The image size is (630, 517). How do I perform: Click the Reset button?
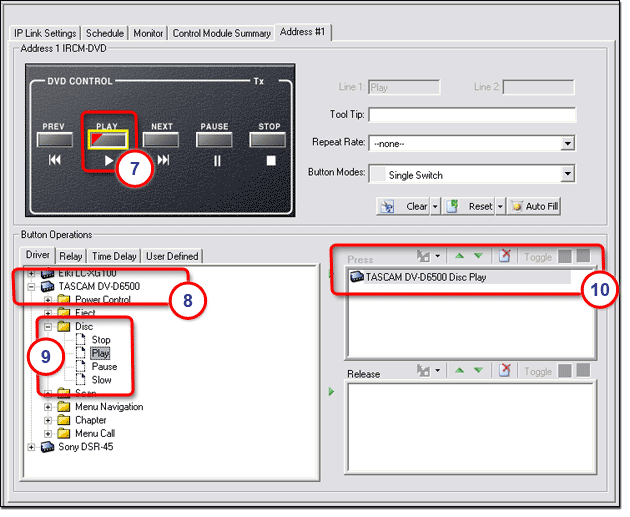coord(472,207)
